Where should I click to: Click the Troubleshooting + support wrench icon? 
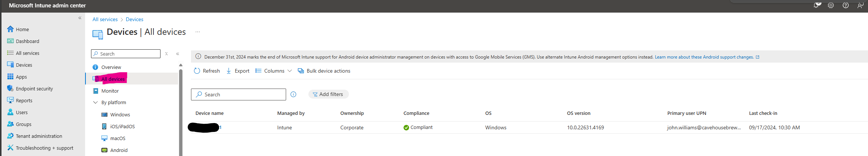[x=10, y=148]
